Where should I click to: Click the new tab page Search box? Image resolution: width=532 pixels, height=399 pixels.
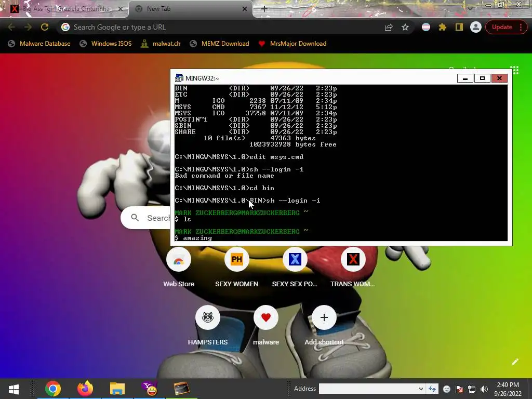(x=146, y=218)
